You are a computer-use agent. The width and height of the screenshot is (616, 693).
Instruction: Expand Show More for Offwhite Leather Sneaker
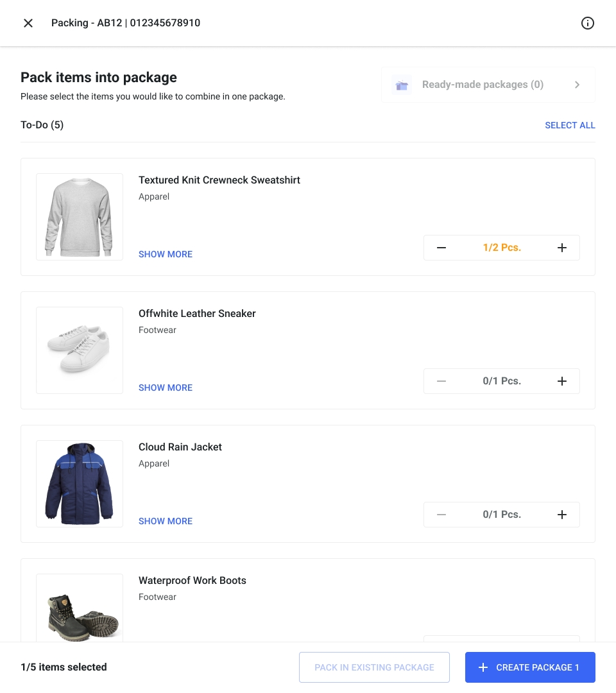pyautogui.click(x=166, y=388)
